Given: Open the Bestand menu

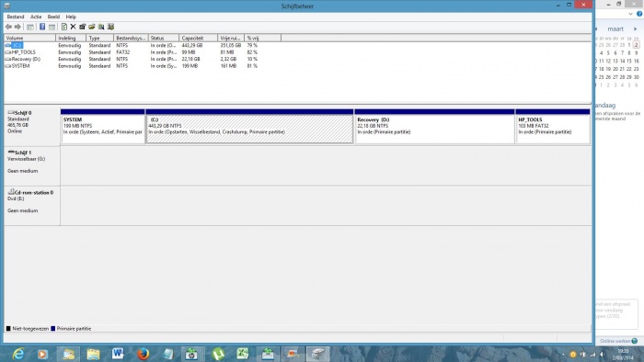Looking at the screenshot, I should click(x=16, y=17).
